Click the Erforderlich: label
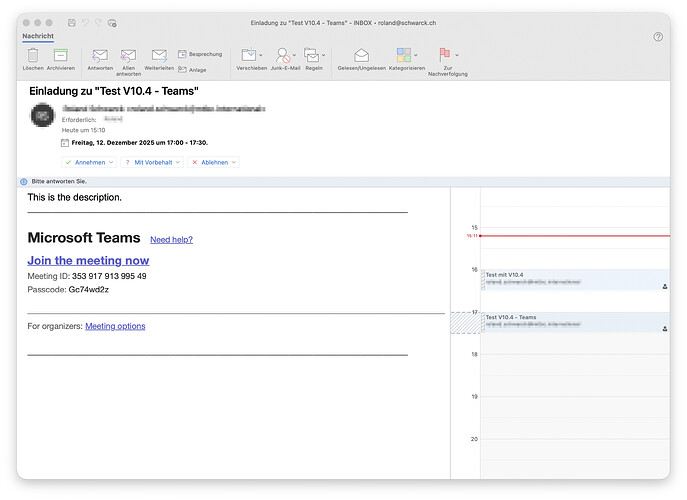Viewport: 687px width, 500px height. (x=79, y=120)
